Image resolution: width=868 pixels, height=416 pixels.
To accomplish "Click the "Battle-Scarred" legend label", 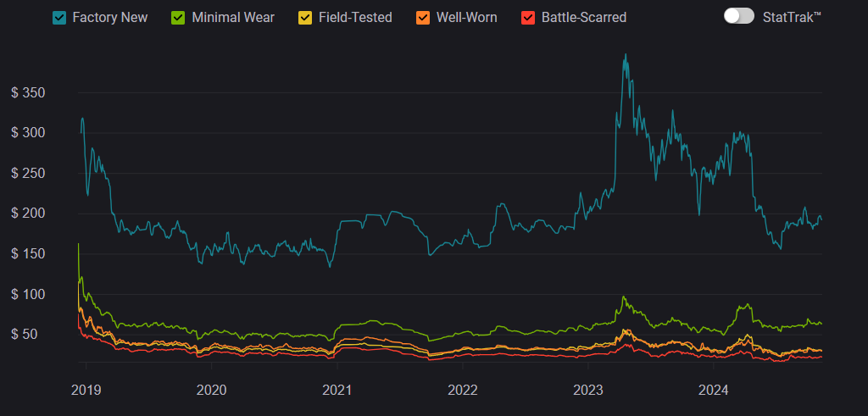I will coord(584,17).
